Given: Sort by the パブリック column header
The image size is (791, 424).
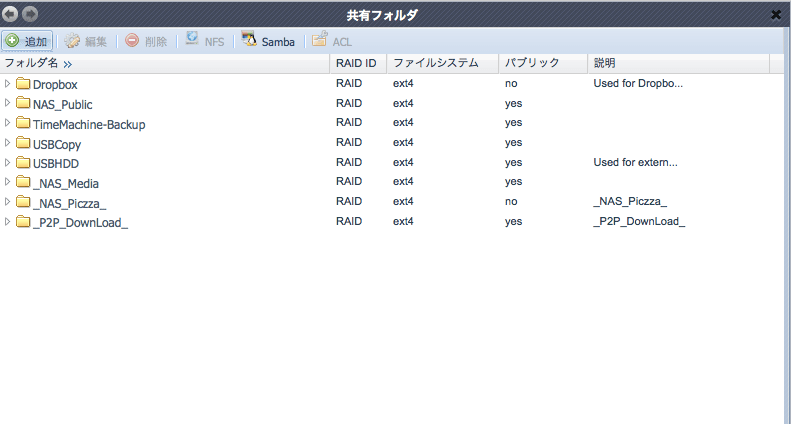Looking at the screenshot, I should (543, 63).
